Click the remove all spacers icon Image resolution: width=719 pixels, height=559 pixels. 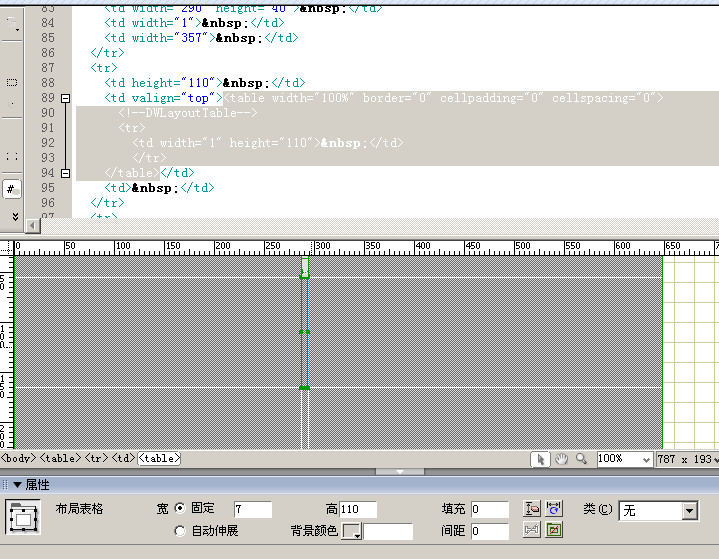(532, 530)
